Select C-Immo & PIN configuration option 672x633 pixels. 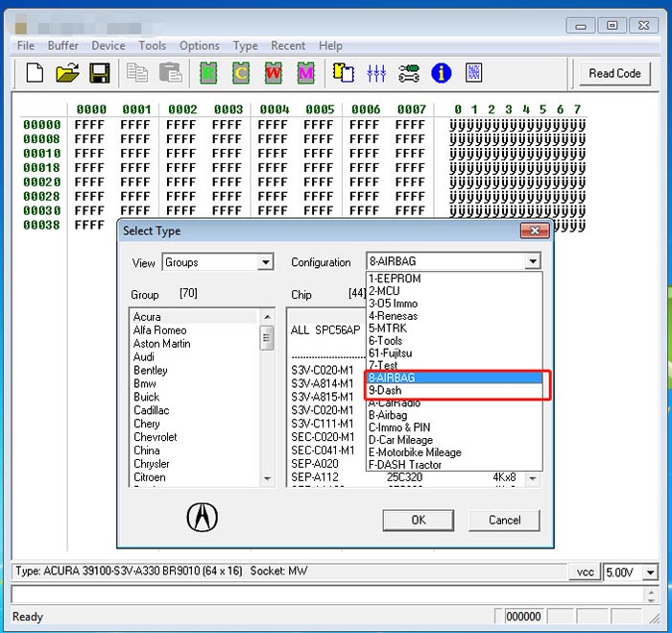click(x=454, y=427)
